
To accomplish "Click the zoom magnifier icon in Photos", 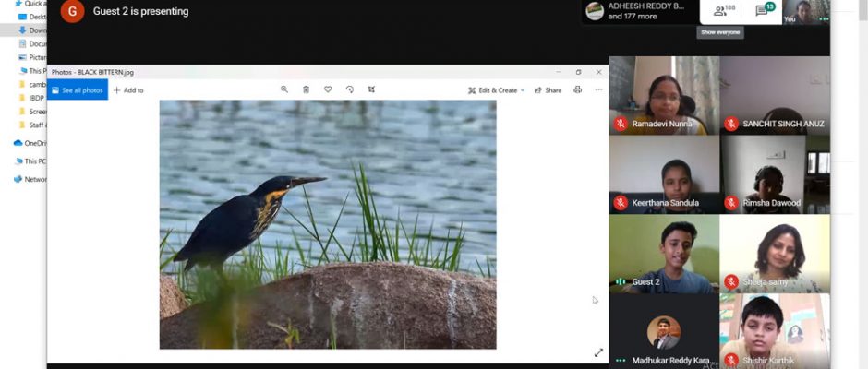I will 284,89.
